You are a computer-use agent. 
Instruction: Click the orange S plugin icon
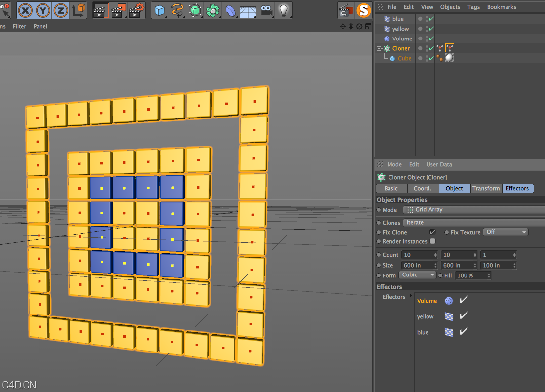point(363,10)
